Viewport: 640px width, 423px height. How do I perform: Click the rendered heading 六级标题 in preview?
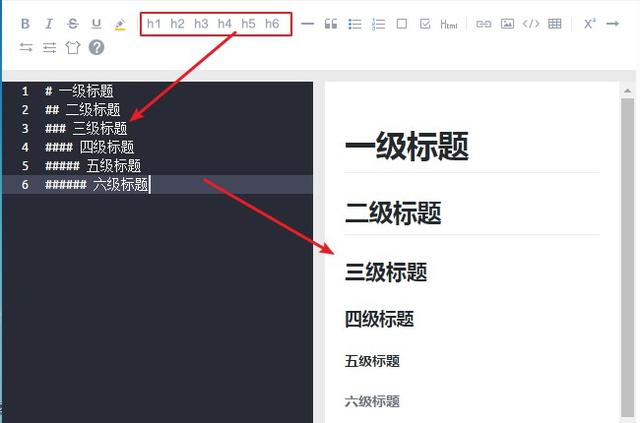click(x=372, y=401)
